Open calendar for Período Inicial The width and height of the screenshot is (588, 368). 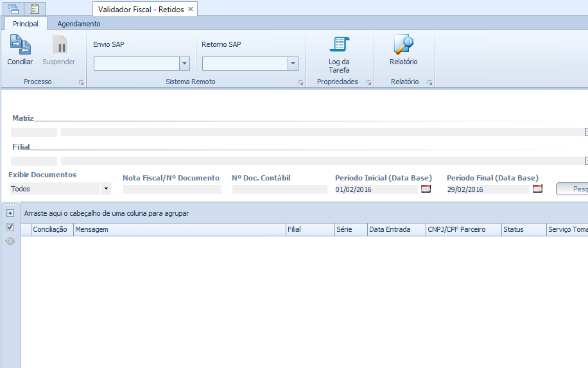tap(426, 189)
